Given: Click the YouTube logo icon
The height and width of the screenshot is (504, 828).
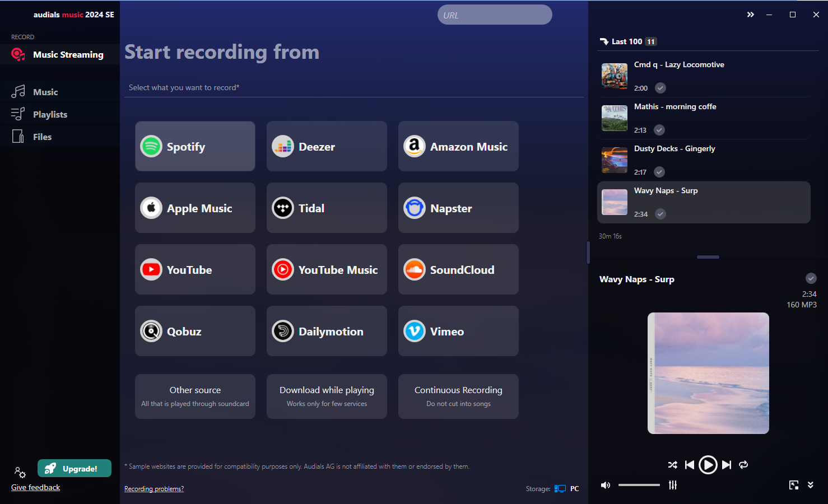Looking at the screenshot, I should pyautogui.click(x=151, y=270).
